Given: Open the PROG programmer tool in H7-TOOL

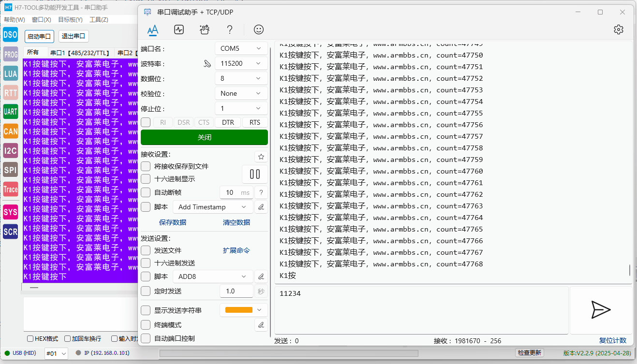Looking at the screenshot, I should [x=11, y=54].
